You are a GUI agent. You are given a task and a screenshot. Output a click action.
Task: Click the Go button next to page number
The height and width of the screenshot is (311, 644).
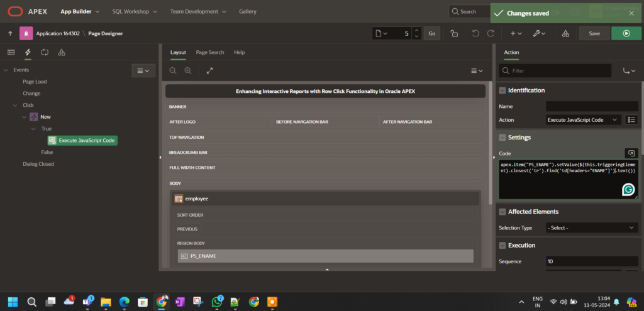[431, 33]
